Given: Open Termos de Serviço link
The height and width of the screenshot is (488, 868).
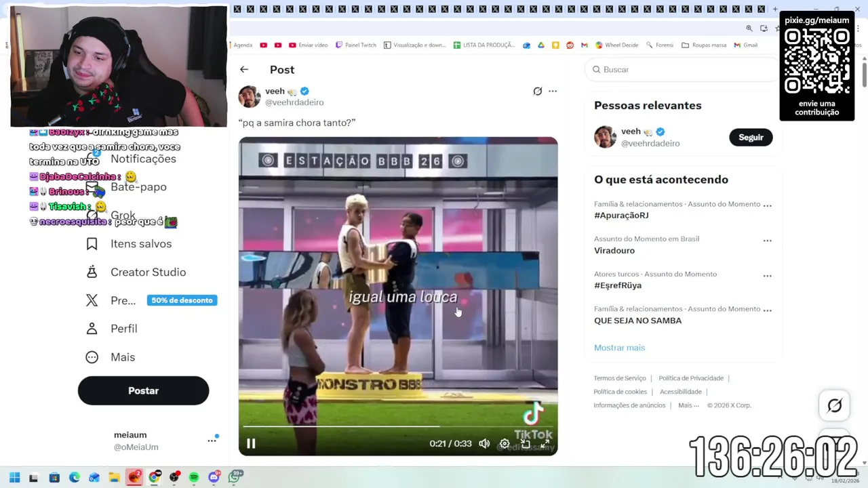Looking at the screenshot, I should pyautogui.click(x=620, y=378).
